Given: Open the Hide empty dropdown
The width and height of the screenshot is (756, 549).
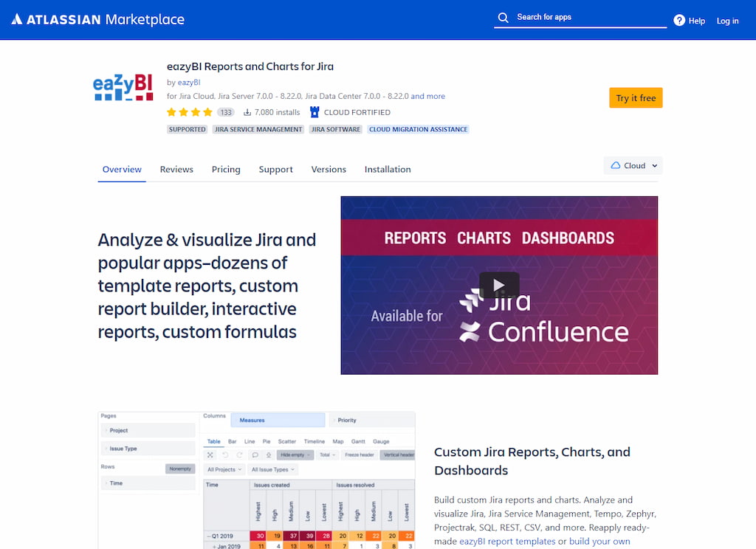Looking at the screenshot, I should point(294,455).
